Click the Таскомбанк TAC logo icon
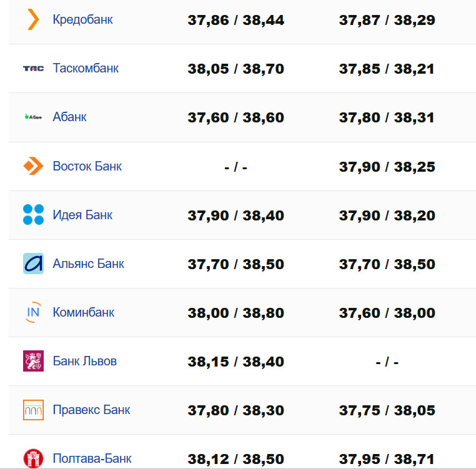 pos(33,68)
